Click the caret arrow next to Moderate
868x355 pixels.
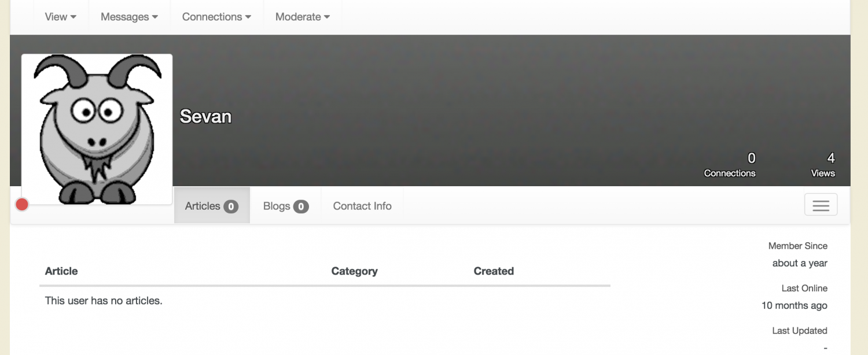(327, 17)
